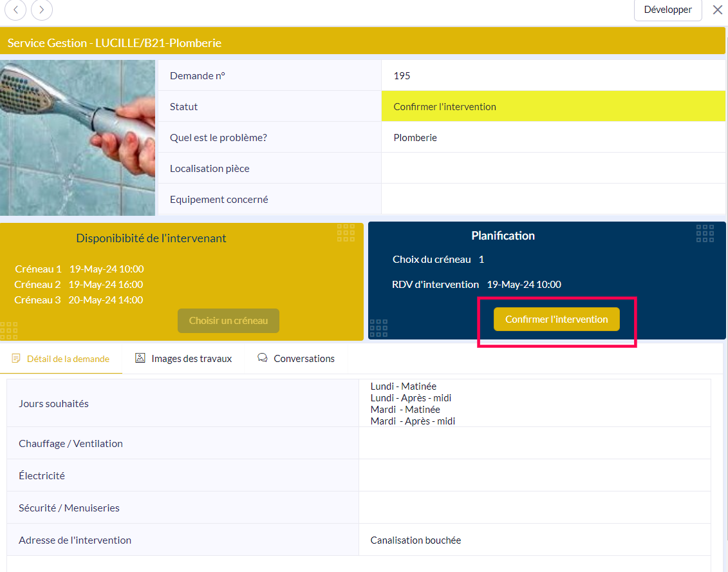Go to the next record arrow
Viewport: 728px width, 572px height.
(x=42, y=10)
